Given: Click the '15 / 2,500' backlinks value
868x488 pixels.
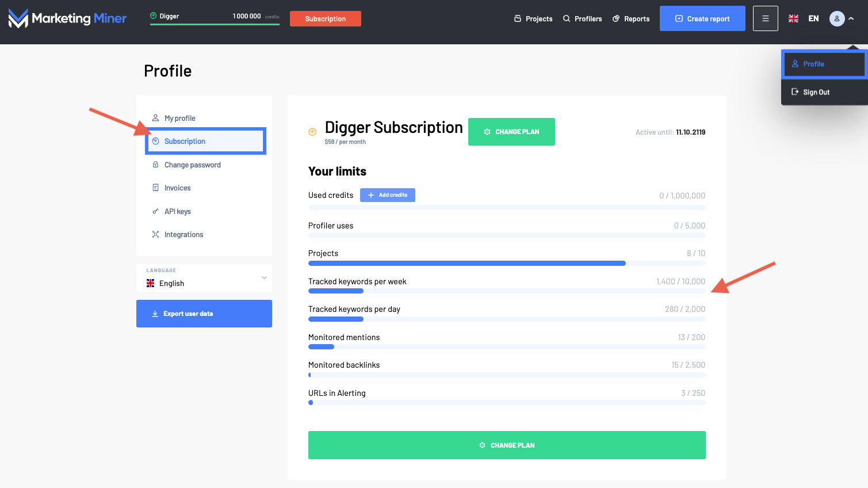Looking at the screenshot, I should pos(688,365).
